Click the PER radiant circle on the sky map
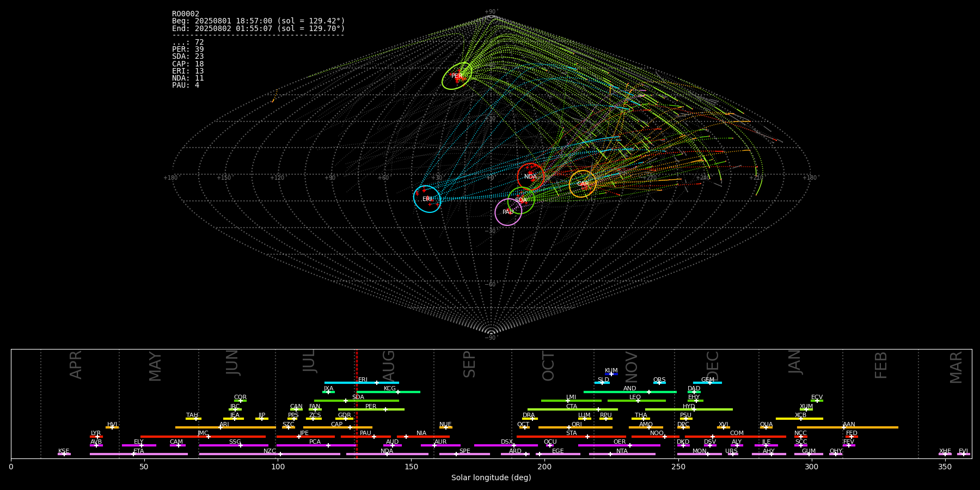Viewport: 980px width, 490px height. (x=457, y=76)
